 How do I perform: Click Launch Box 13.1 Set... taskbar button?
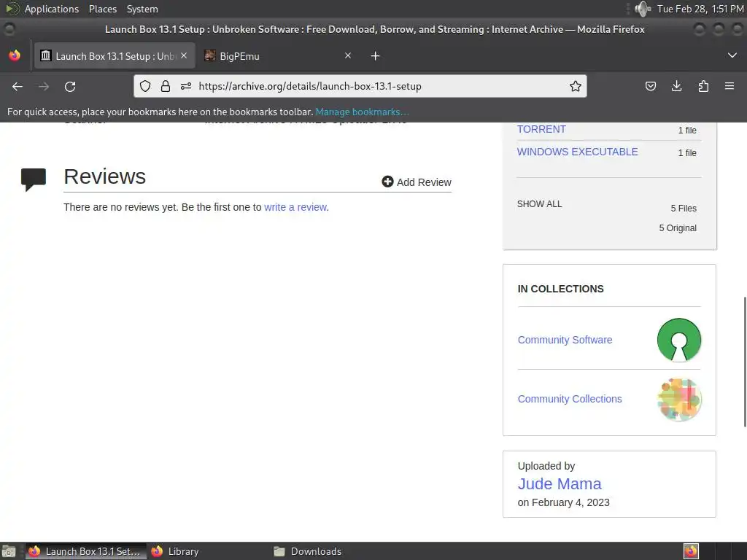click(x=86, y=551)
